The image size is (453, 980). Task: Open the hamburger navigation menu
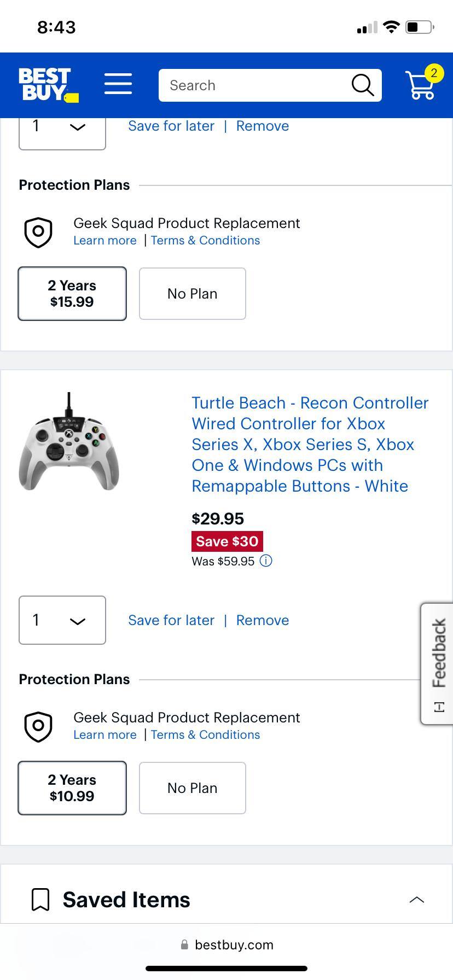pos(118,85)
